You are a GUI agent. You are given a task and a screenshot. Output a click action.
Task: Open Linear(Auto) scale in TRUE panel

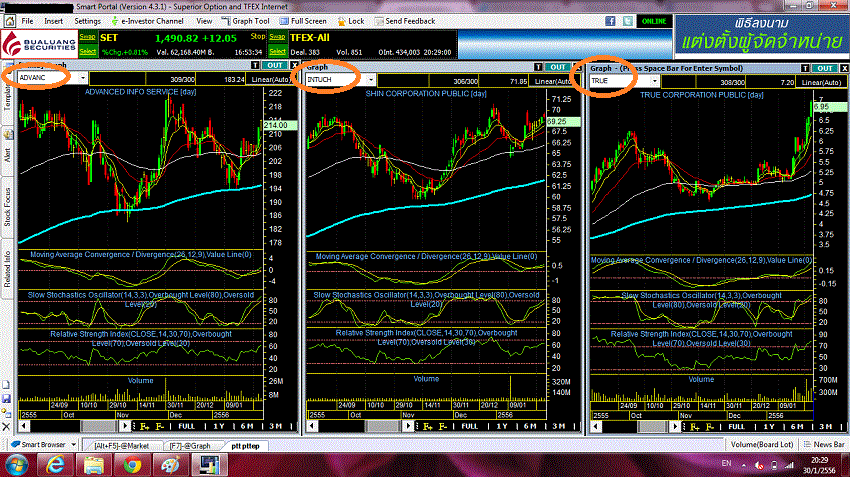(821, 82)
